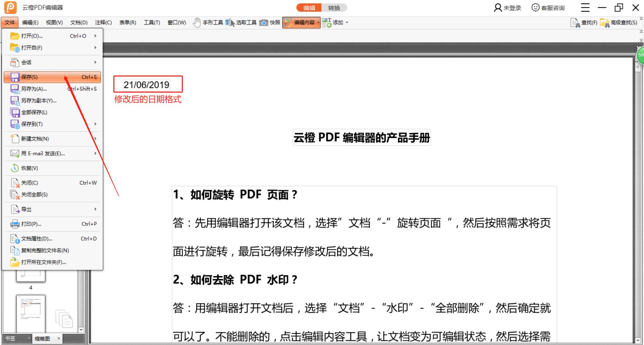Click the E-mail envelope icon
Viewport: 644px width, 345px height.
(x=15, y=153)
